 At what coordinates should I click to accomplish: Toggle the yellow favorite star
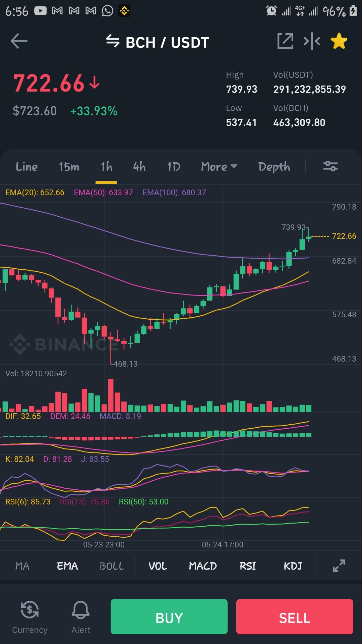(x=339, y=41)
